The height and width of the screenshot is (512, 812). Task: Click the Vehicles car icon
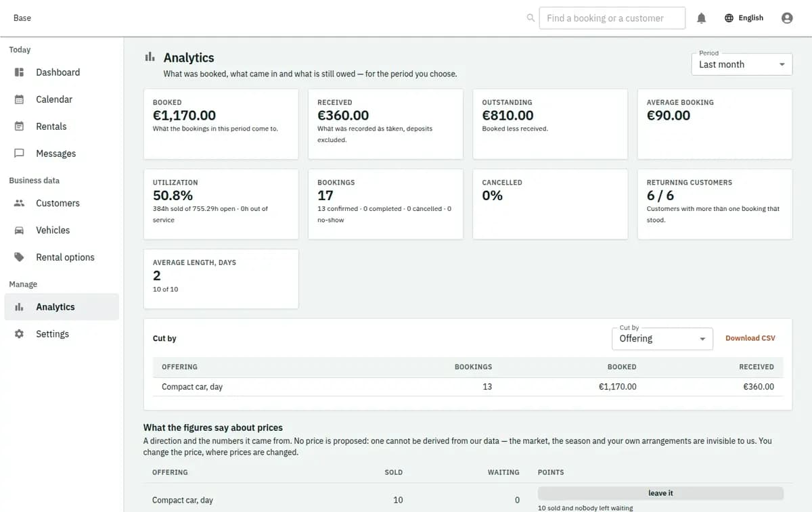[20, 230]
